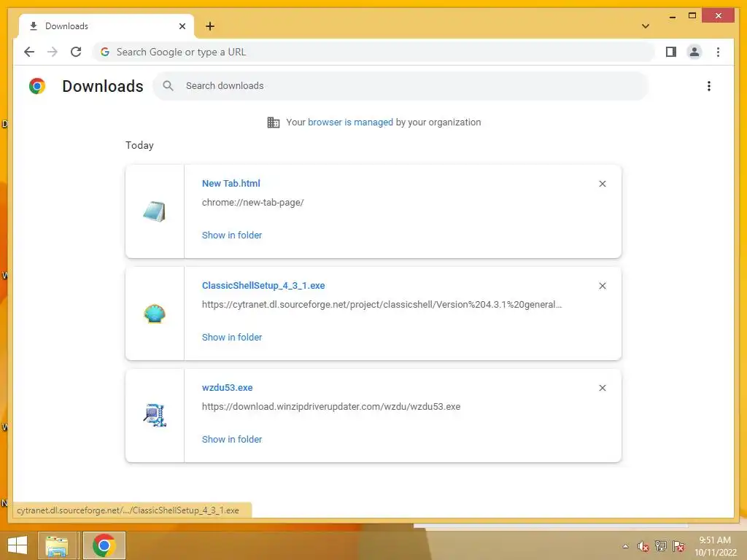Open Downloads page more actions menu
Screen dimensions: 747x560
click(709, 86)
